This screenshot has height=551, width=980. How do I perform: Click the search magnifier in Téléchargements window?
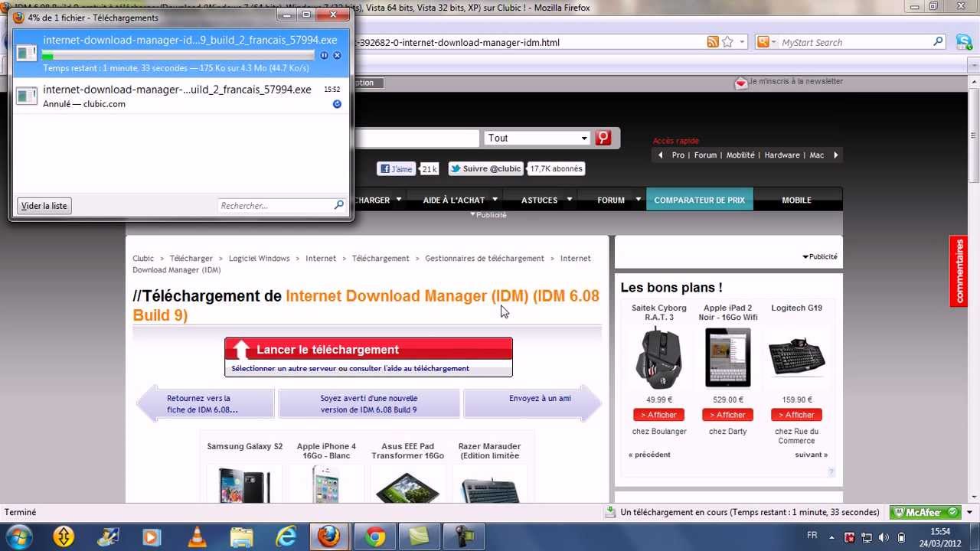(338, 205)
